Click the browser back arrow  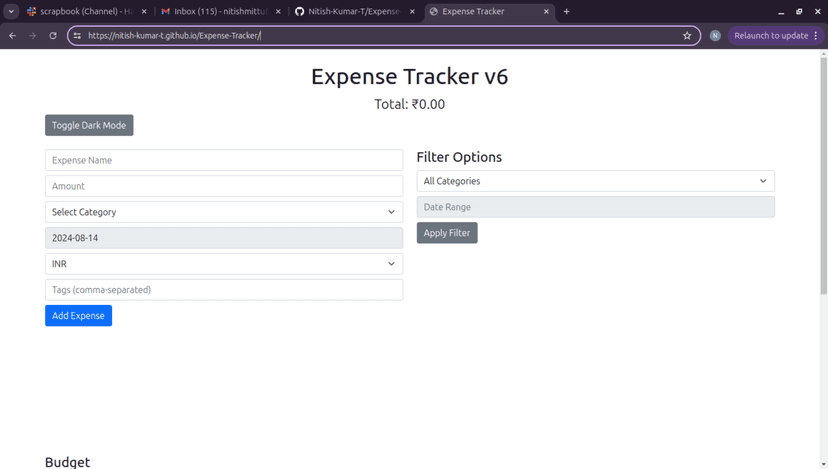tap(13, 35)
